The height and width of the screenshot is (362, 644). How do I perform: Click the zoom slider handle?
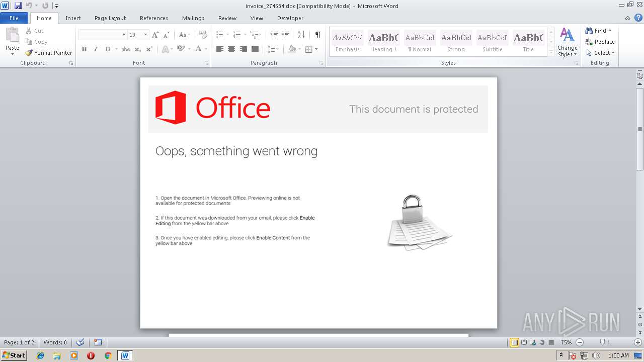[x=602, y=342]
